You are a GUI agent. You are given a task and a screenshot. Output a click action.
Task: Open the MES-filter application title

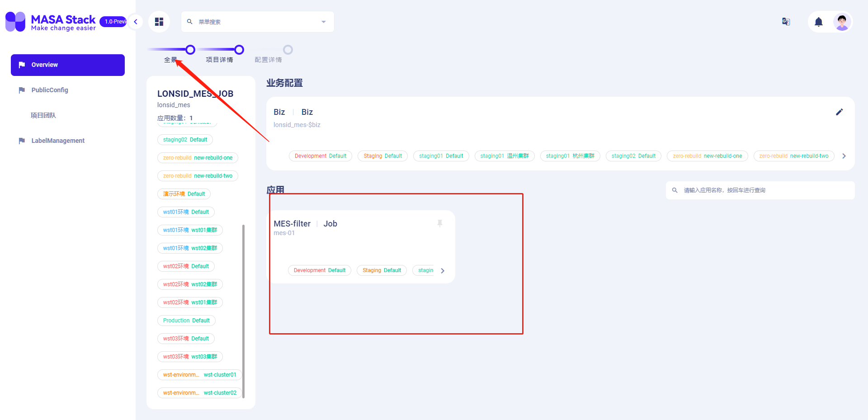click(292, 224)
